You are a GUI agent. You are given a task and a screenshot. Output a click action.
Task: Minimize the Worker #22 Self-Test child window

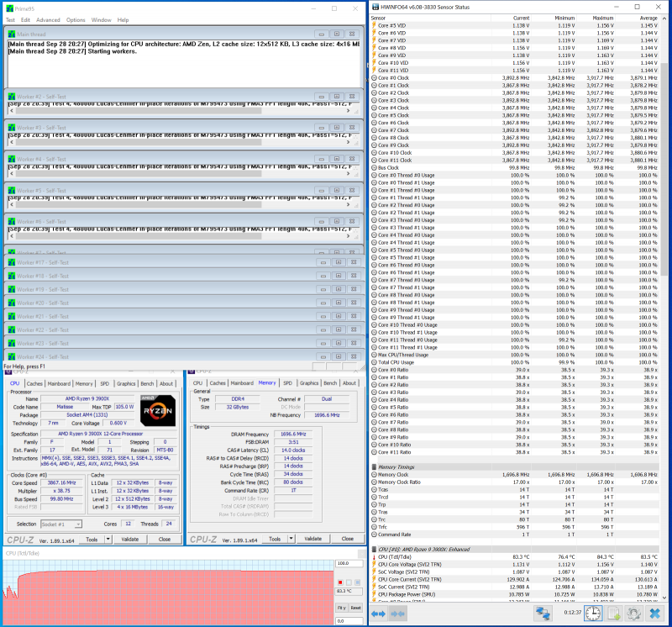(x=323, y=329)
